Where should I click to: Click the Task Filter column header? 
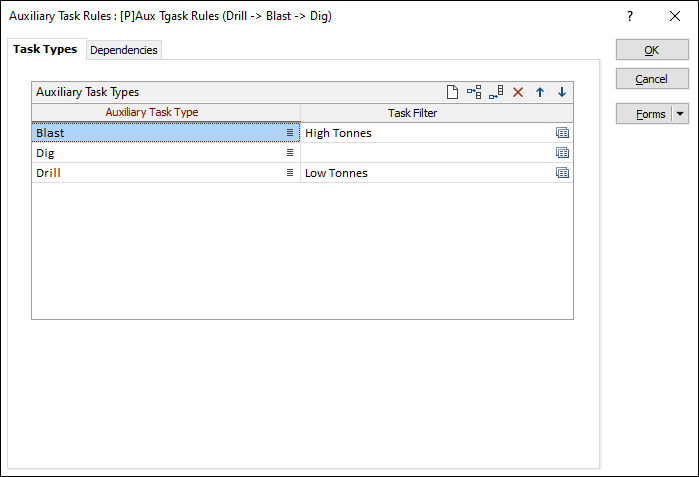tap(437, 113)
